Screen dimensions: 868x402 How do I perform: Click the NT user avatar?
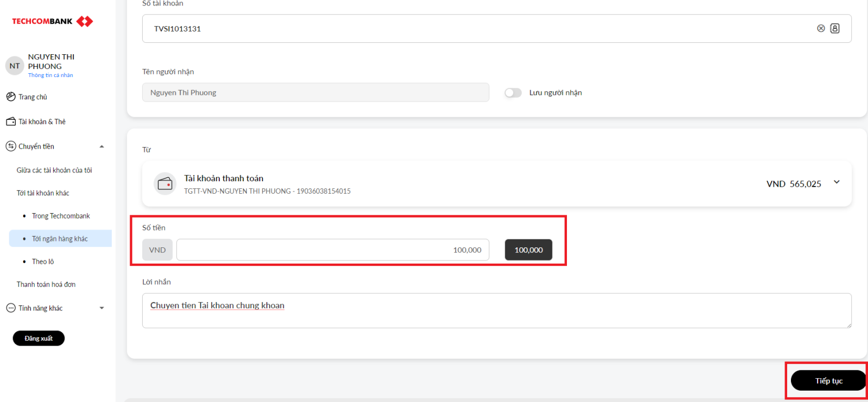tap(15, 66)
